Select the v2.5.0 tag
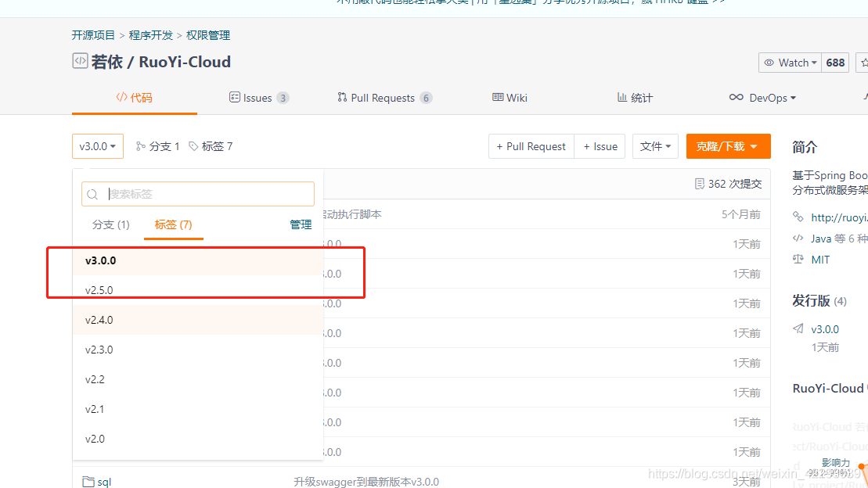 pyautogui.click(x=197, y=290)
